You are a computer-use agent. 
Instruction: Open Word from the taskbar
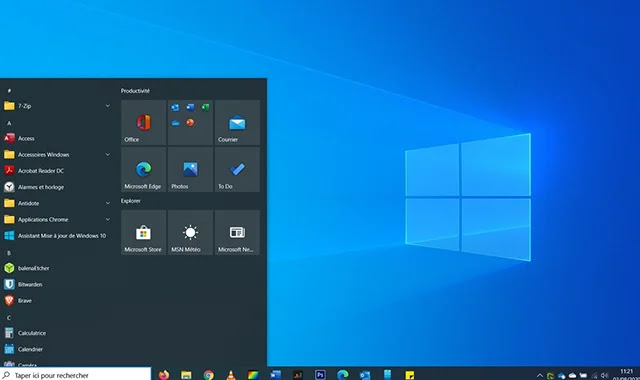[276, 375]
